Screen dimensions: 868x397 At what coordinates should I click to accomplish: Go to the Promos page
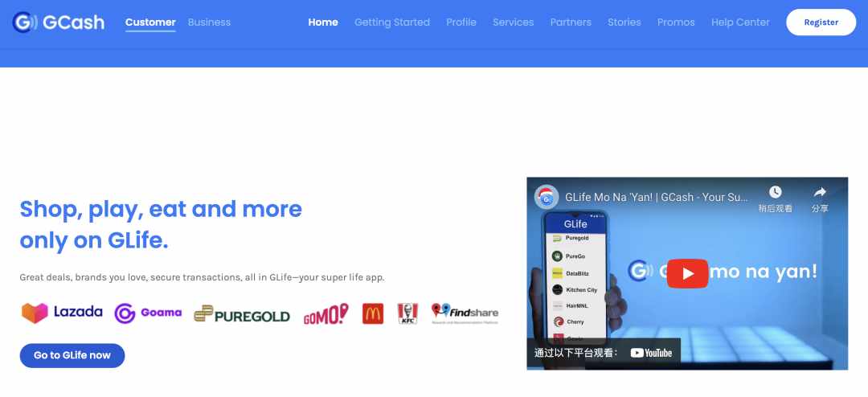[x=676, y=23]
